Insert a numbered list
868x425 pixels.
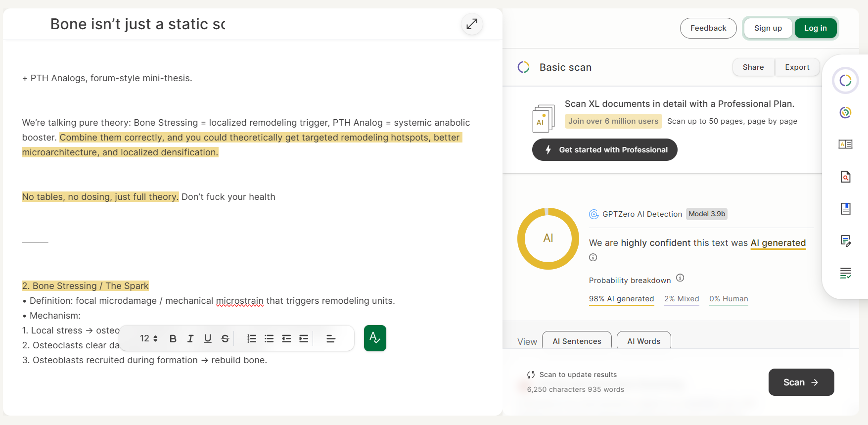click(252, 338)
